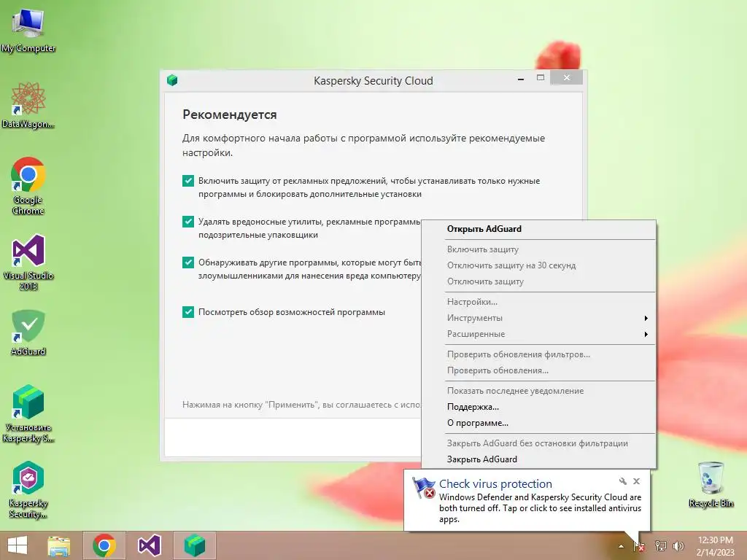Select the DataWagon desktop shortcut

(28, 105)
